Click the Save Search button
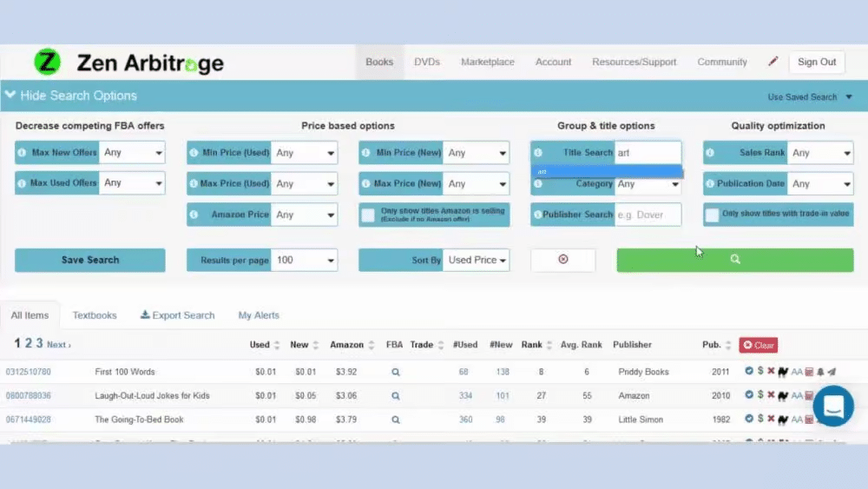This screenshot has width=868, height=489. pos(90,260)
